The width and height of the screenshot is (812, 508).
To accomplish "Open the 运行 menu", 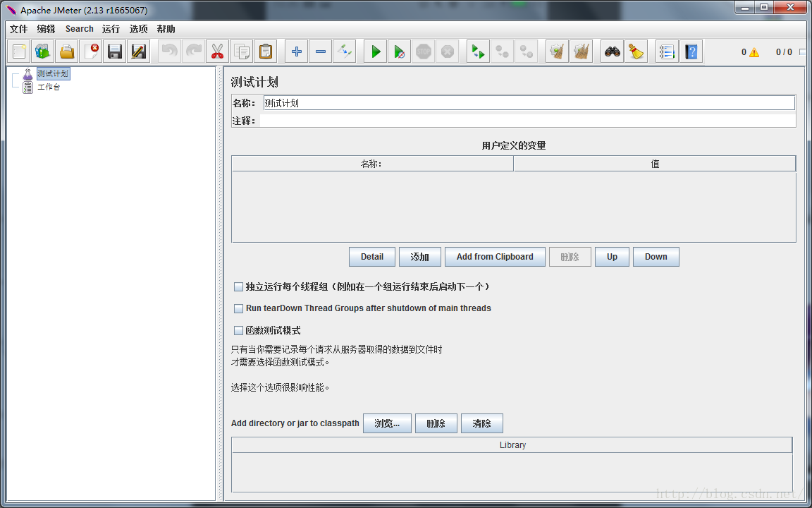I will pyautogui.click(x=111, y=29).
